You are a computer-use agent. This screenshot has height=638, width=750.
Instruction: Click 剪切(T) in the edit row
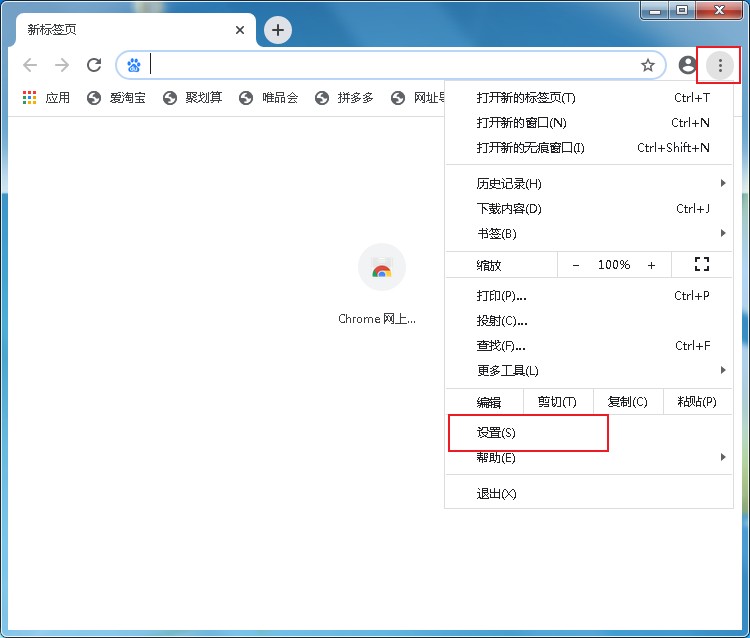(558, 402)
